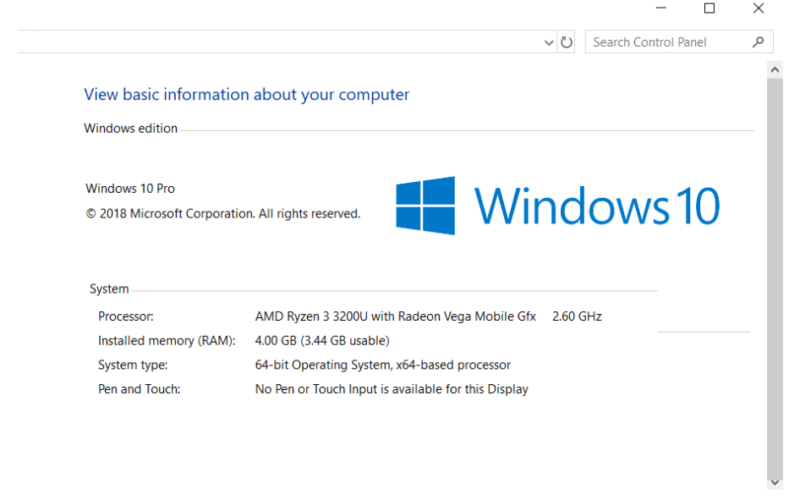Click the 'Windows 10 Pro' text
Screen dimensions: 800x500
pyautogui.click(x=130, y=189)
